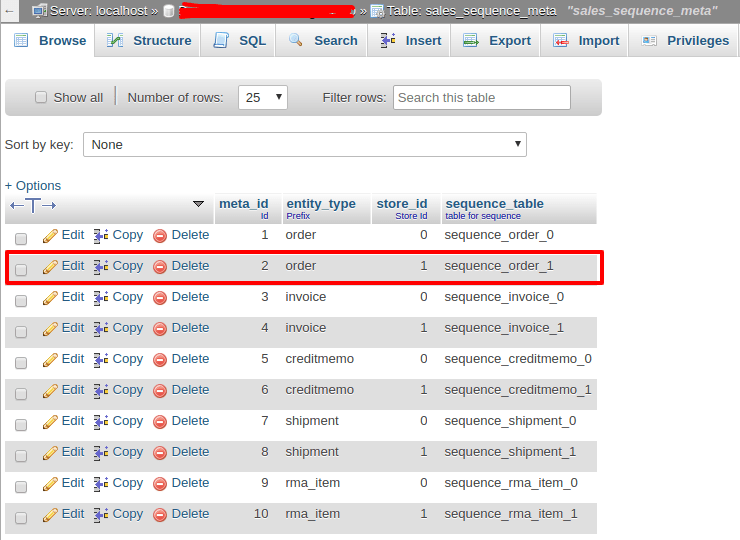Click the database cylinder icon in breadcrumb
The image size is (740, 540).
tap(168, 11)
